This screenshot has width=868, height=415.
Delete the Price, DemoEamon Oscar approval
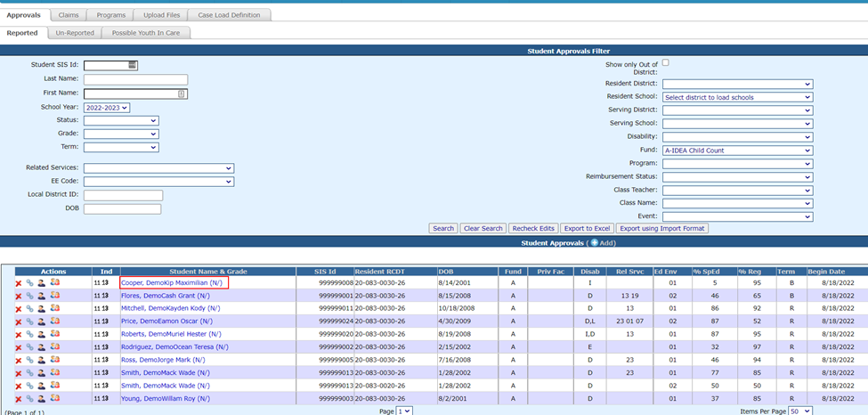[19, 321]
